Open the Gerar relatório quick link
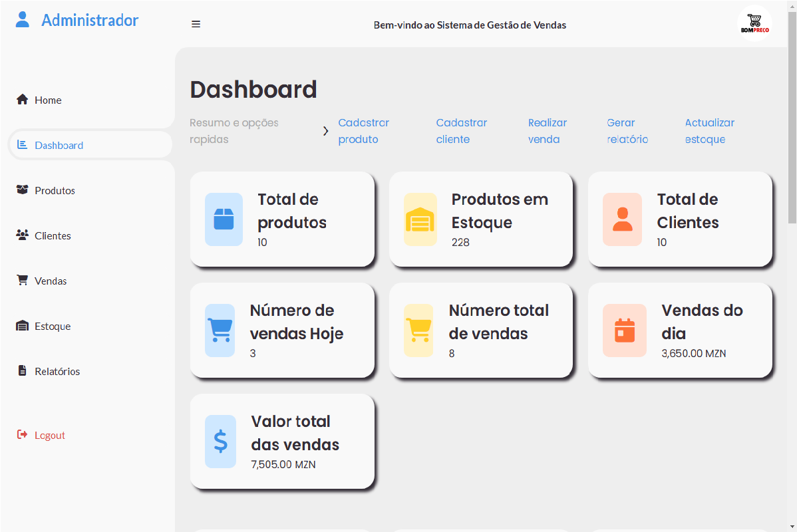This screenshot has height=532, width=797. click(627, 131)
